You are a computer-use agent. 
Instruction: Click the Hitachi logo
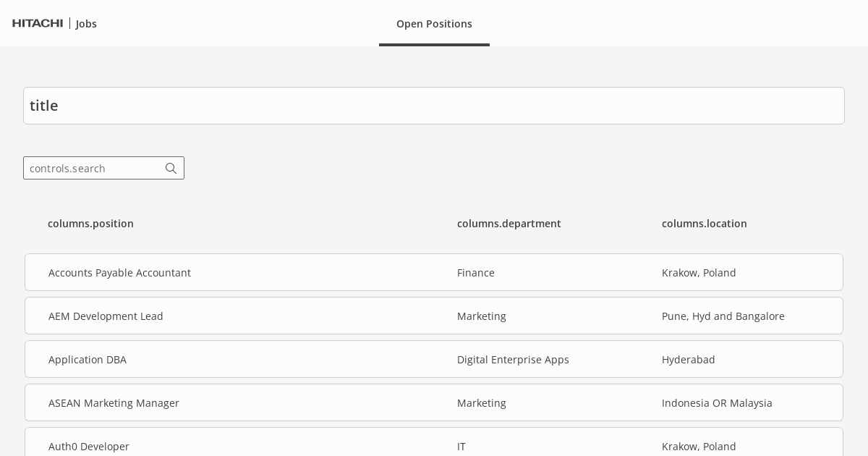point(38,23)
